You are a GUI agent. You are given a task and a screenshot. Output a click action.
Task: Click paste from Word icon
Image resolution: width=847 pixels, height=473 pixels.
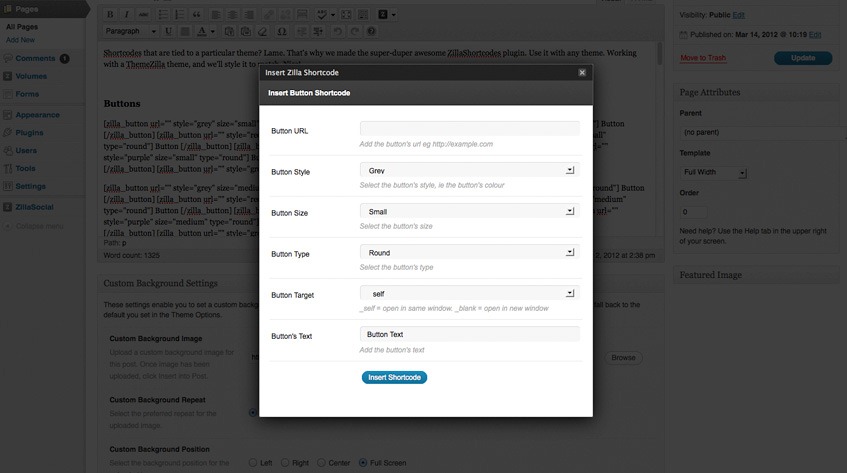click(246, 31)
